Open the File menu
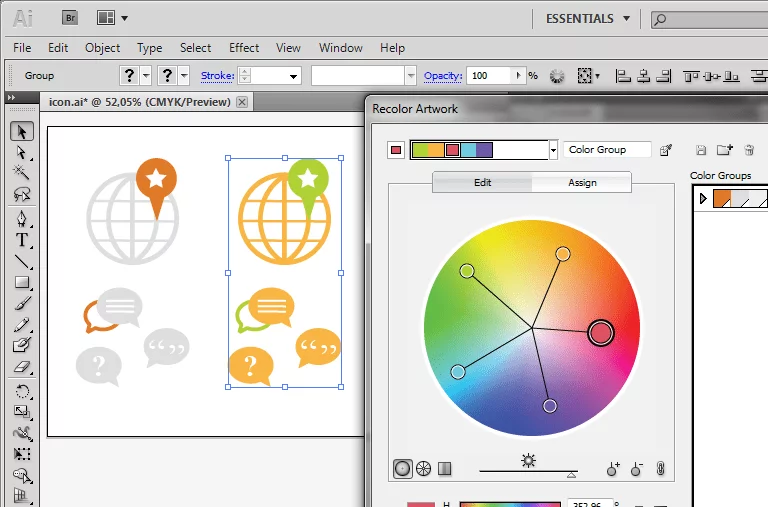 [22, 48]
